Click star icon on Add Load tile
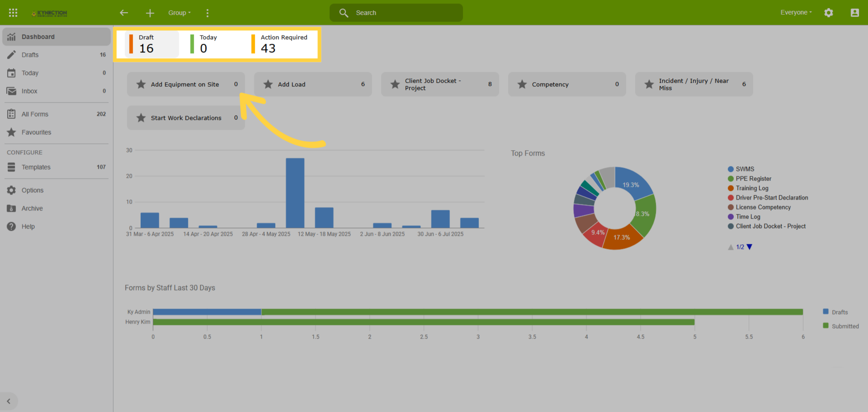The width and height of the screenshot is (868, 412). tap(268, 84)
